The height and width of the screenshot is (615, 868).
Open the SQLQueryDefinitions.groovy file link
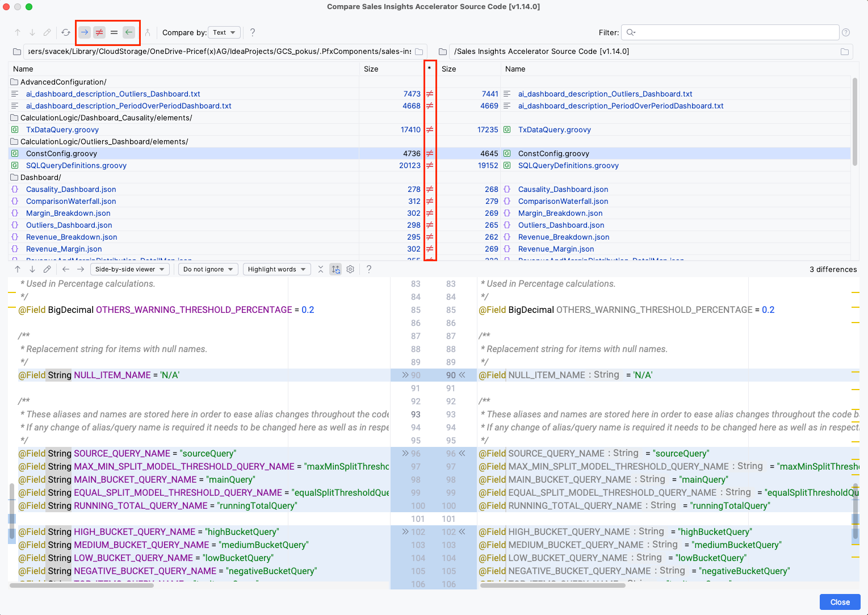pyautogui.click(x=76, y=165)
